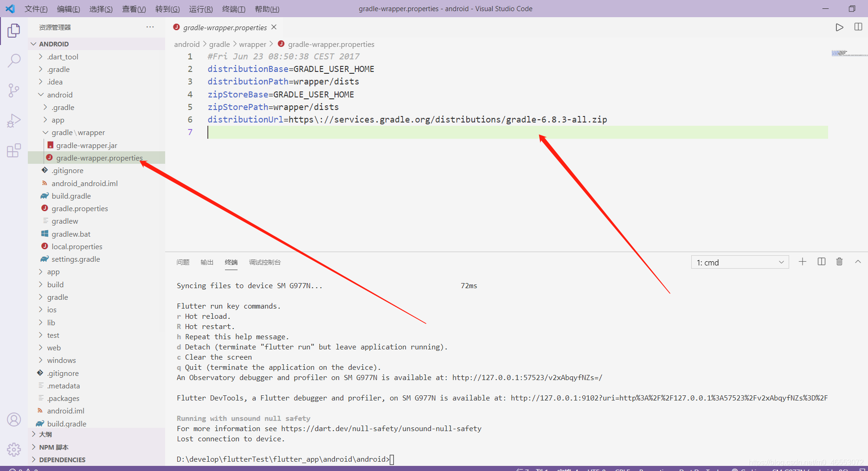Open android_android.iml file
Image resolution: width=868 pixels, height=471 pixels.
click(x=96, y=183)
